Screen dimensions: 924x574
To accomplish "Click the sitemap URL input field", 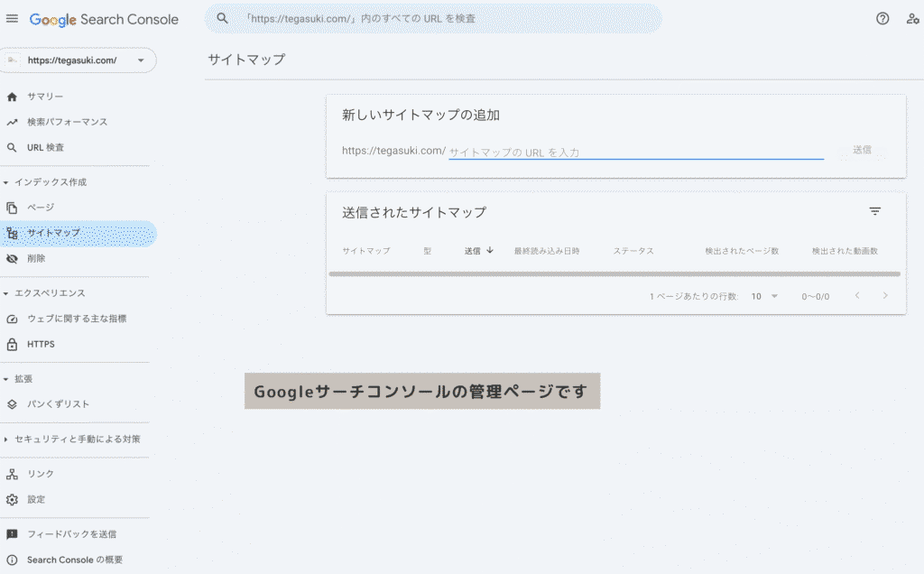I will [x=636, y=152].
